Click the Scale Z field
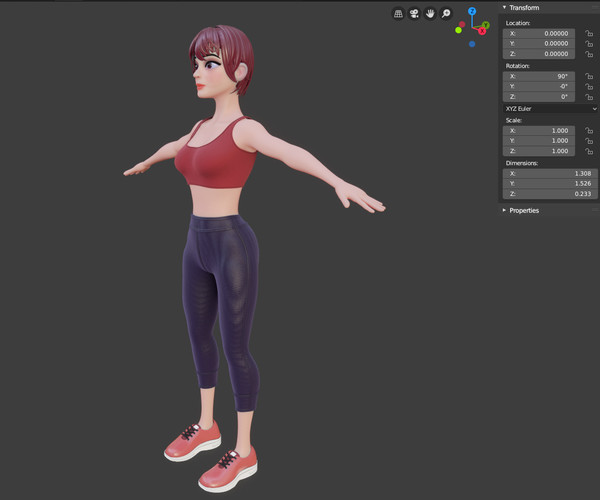 (x=539, y=151)
